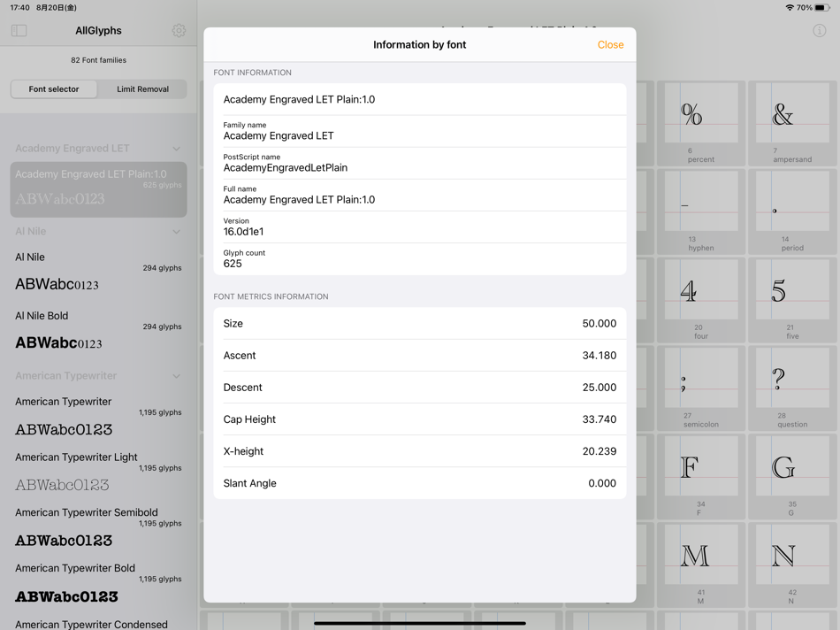
Task: Open the hyphen glyph tile
Action: [700, 211]
